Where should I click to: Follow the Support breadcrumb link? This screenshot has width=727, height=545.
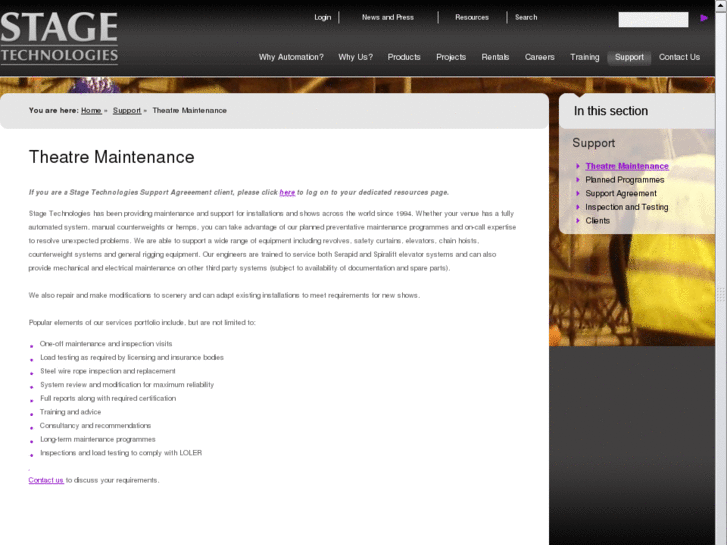tap(127, 110)
